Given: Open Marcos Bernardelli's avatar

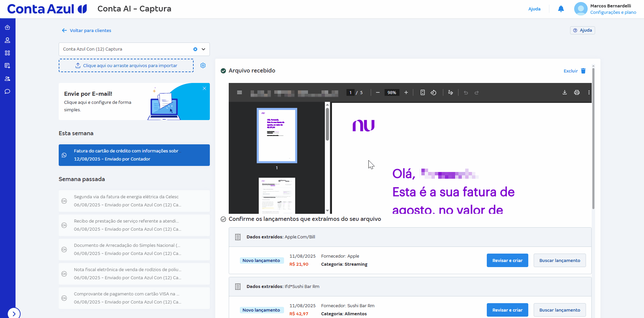Looking at the screenshot, I should click(x=581, y=9).
